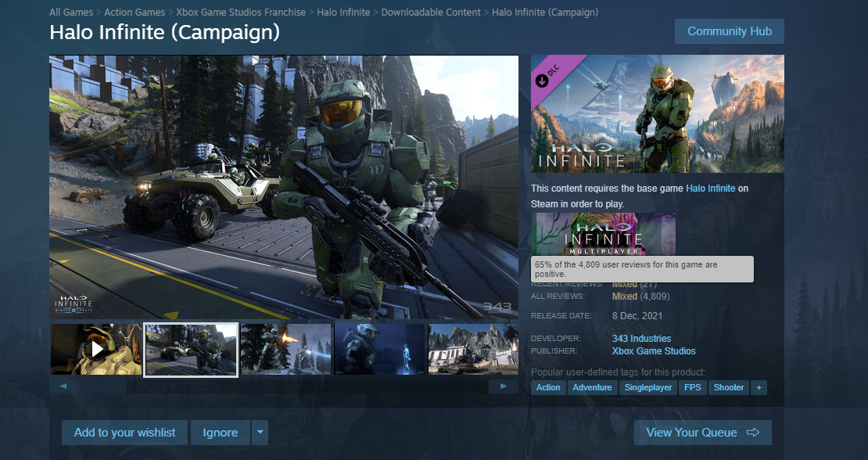Click Halo Infinite (Campaign) breadcrumb
This screenshot has width=868, height=460.
(545, 13)
